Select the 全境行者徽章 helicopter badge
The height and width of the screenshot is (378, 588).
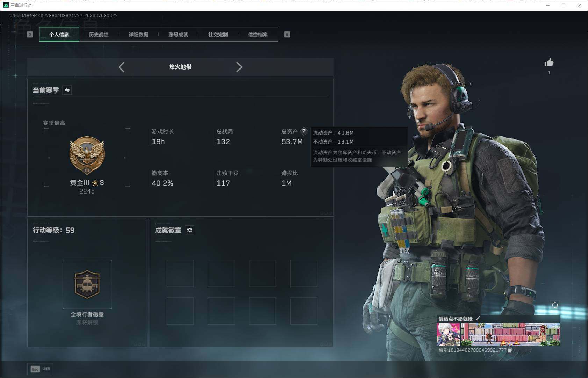[x=87, y=284]
